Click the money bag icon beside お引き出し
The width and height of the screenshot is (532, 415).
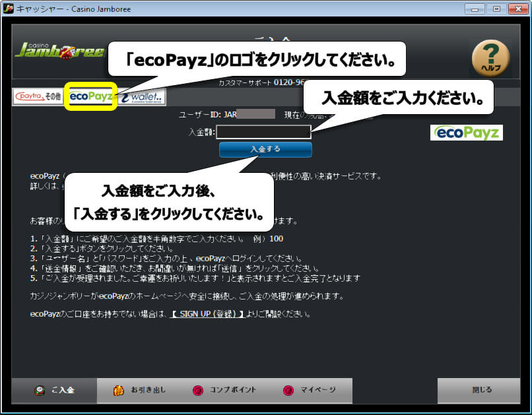click(118, 391)
